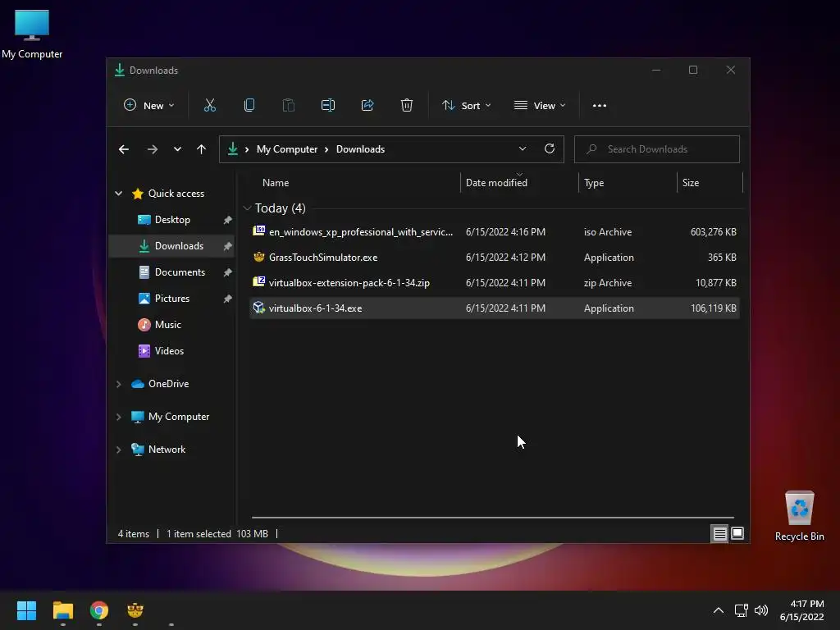Switch to large thumbnails view icon

coord(737,533)
